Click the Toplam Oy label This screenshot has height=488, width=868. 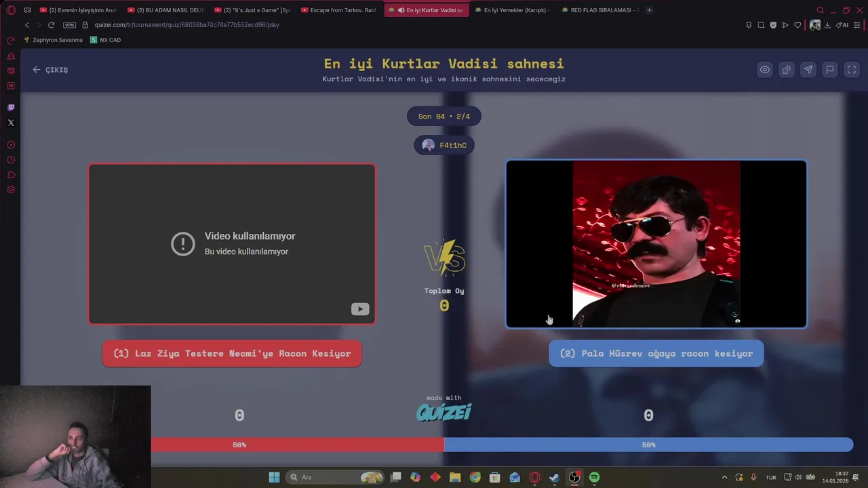tap(444, 291)
